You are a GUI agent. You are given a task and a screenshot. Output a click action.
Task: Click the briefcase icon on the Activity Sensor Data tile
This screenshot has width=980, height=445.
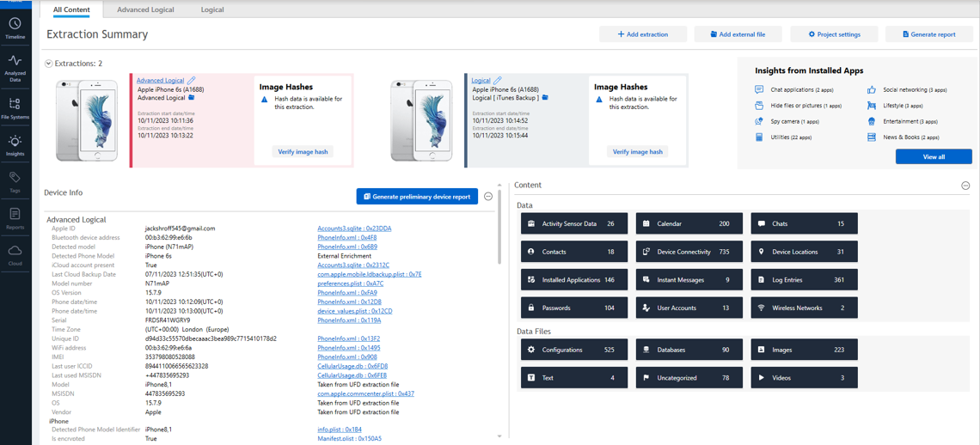531,223
